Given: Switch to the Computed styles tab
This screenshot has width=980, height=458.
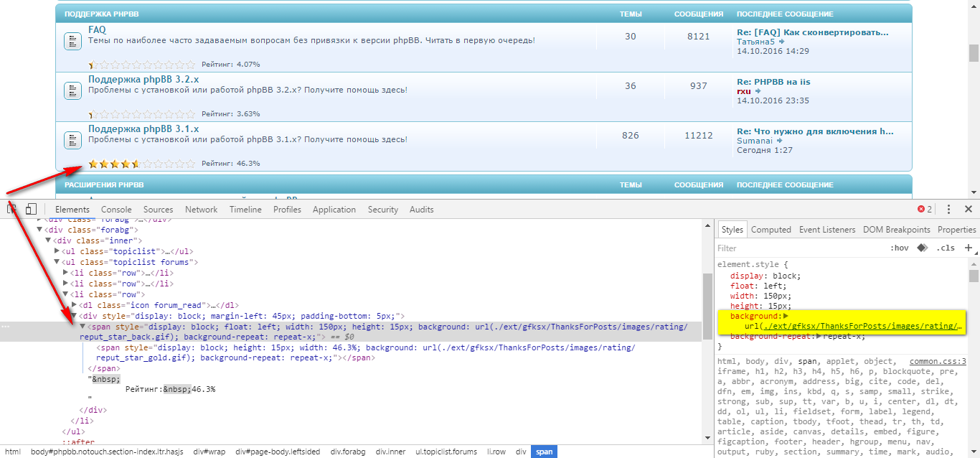Looking at the screenshot, I should click(771, 230).
